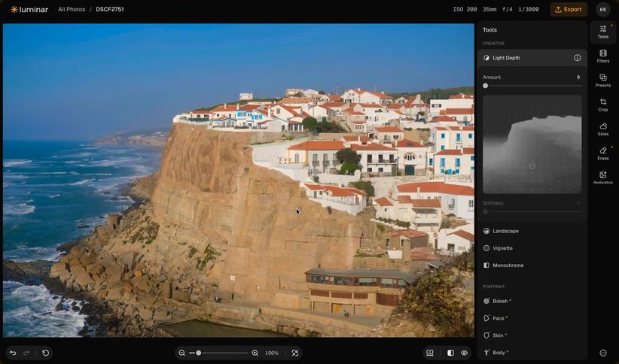Click the 35mm focal length text
Image resolution: width=619 pixels, height=364 pixels.
489,10
